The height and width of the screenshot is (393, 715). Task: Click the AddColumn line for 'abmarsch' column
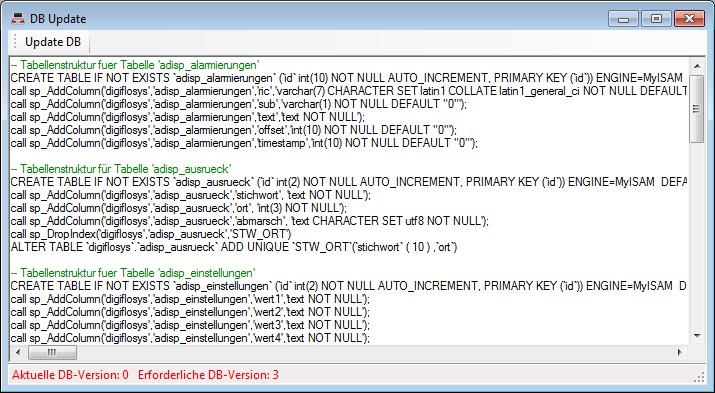(249, 221)
